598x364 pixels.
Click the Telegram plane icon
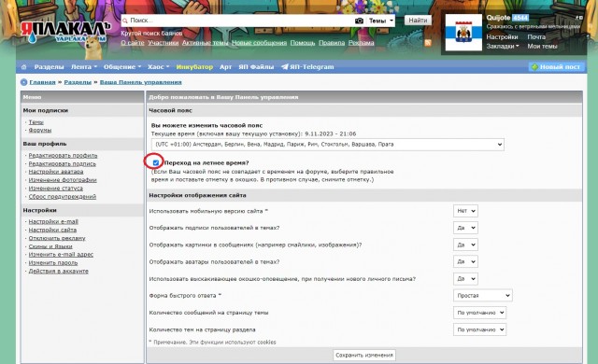(x=284, y=67)
